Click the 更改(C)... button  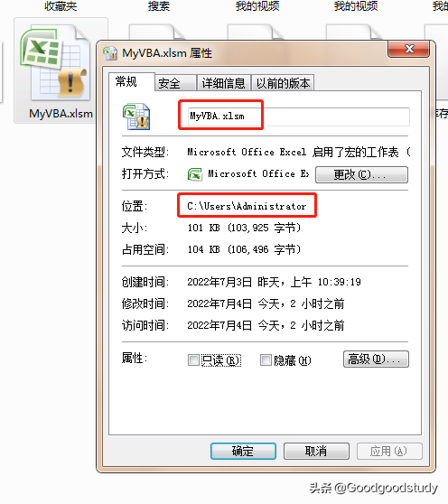tap(361, 175)
